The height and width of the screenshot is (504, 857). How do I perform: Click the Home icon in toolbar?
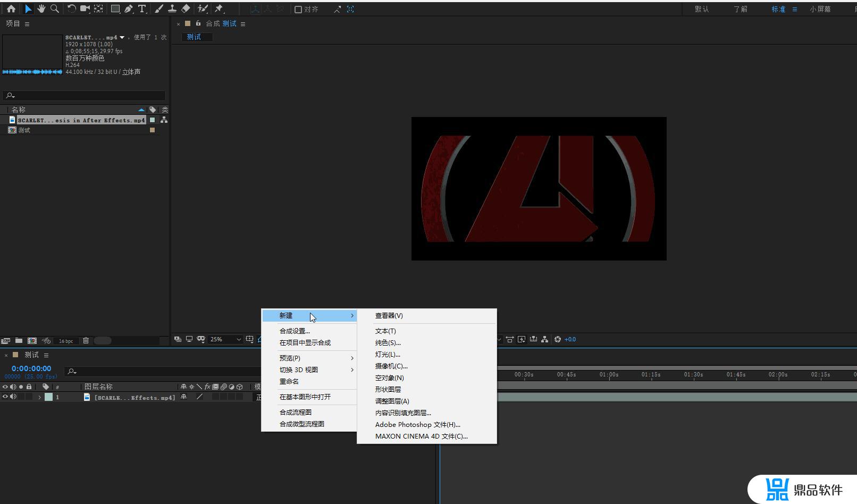pyautogui.click(x=11, y=9)
